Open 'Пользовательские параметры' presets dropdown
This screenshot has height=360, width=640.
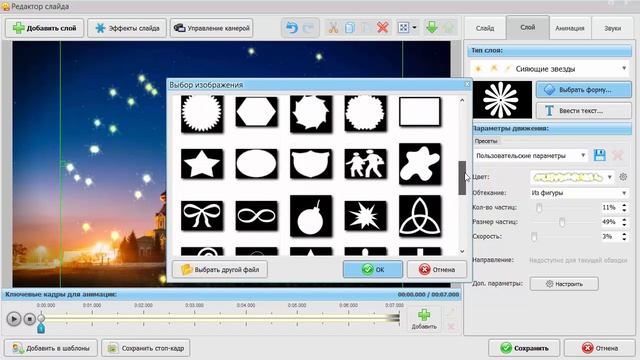point(531,156)
